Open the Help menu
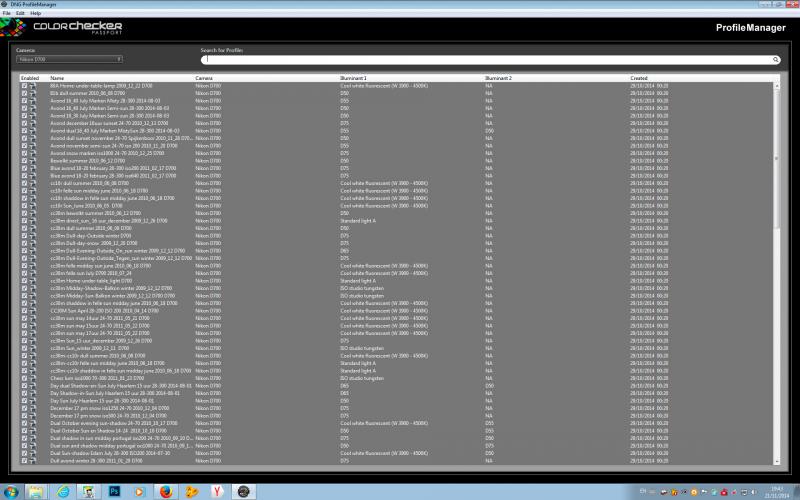The height and width of the screenshot is (500, 800). click(x=35, y=13)
